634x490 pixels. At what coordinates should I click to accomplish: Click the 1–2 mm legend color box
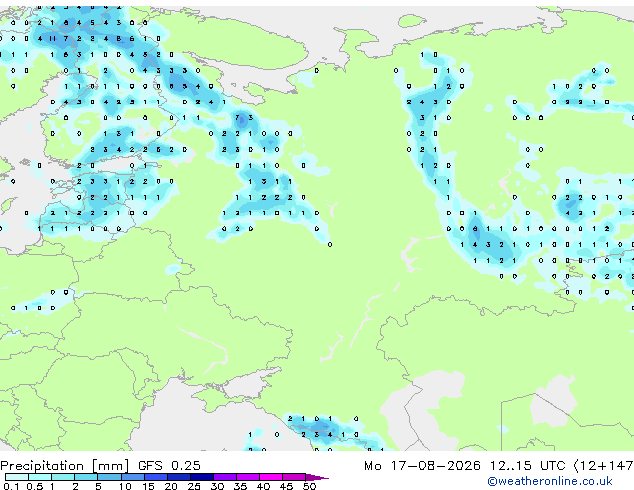63,477
